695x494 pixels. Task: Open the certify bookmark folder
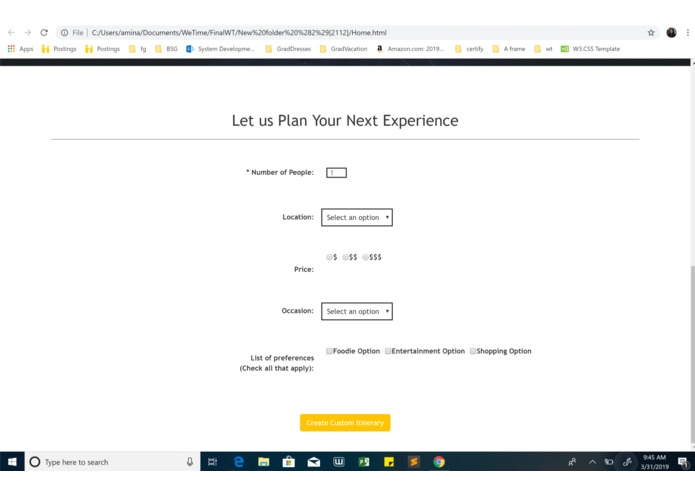(469, 49)
